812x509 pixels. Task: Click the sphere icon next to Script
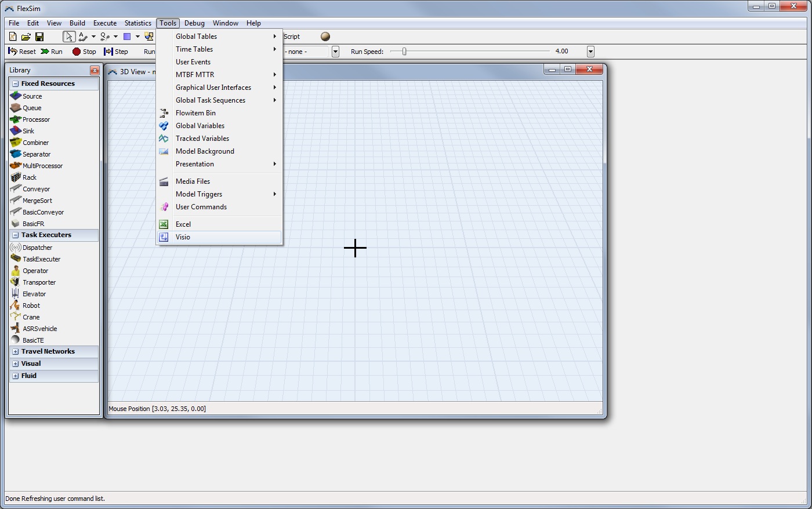tap(325, 37)
